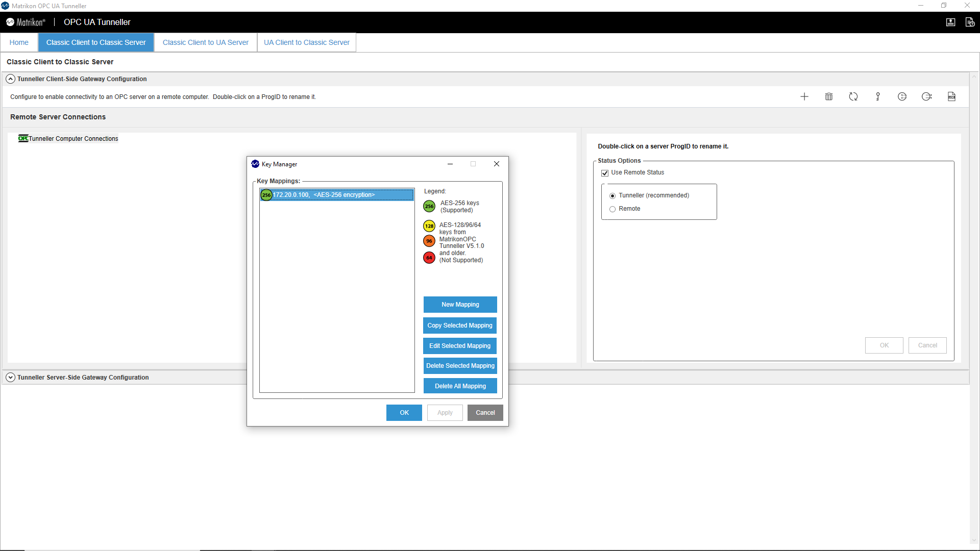Switch to UA Client to Classic Server tab

pos(307,42)
